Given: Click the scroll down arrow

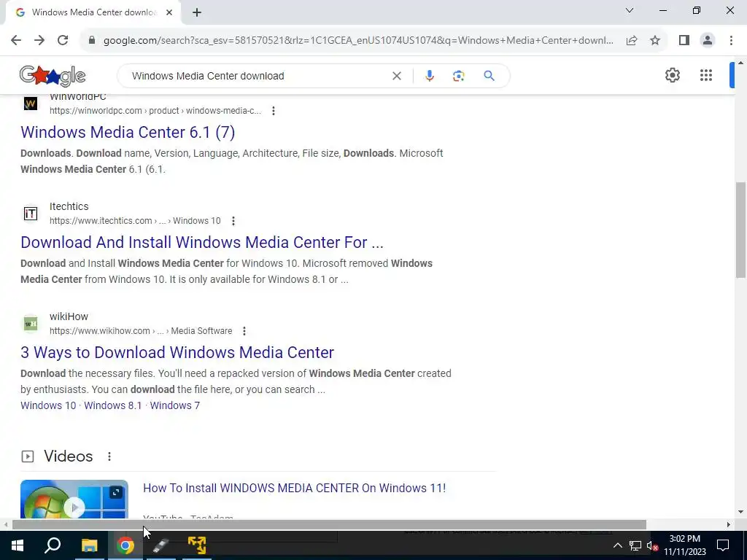Looking at the screenshot, I should (741, 513).
